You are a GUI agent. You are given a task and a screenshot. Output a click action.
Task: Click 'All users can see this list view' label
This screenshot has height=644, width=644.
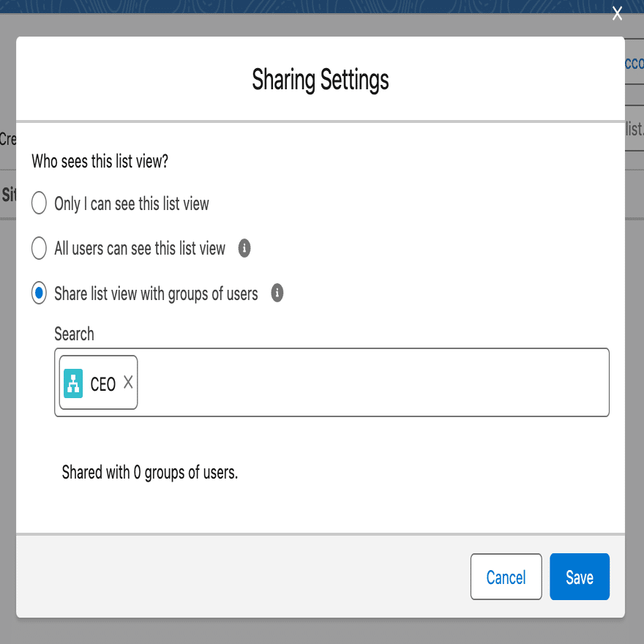(x=140, y=249)
